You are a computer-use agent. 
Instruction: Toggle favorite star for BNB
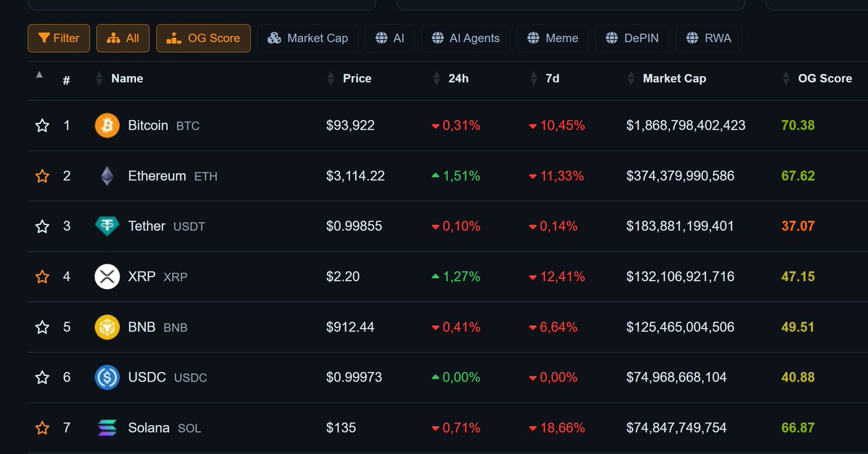tap(42, 327)
